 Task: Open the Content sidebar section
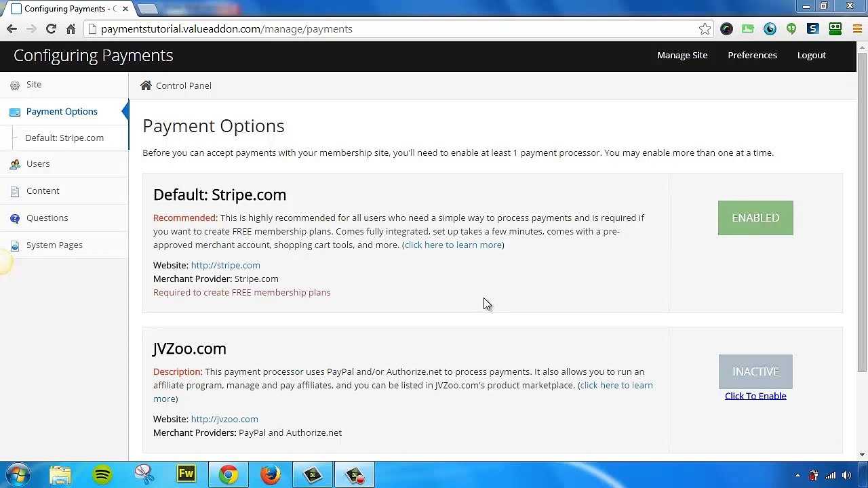point(43,190)
